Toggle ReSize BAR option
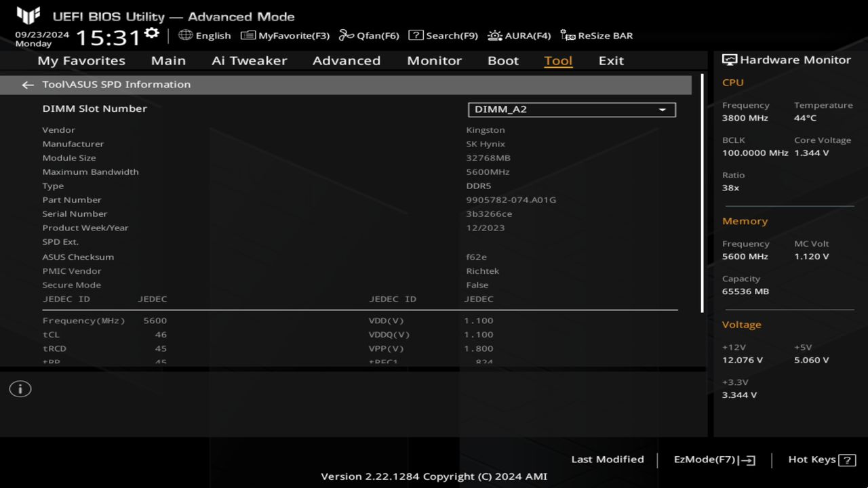This screenshot has width=868, height=488. click(x=597, y=35)
